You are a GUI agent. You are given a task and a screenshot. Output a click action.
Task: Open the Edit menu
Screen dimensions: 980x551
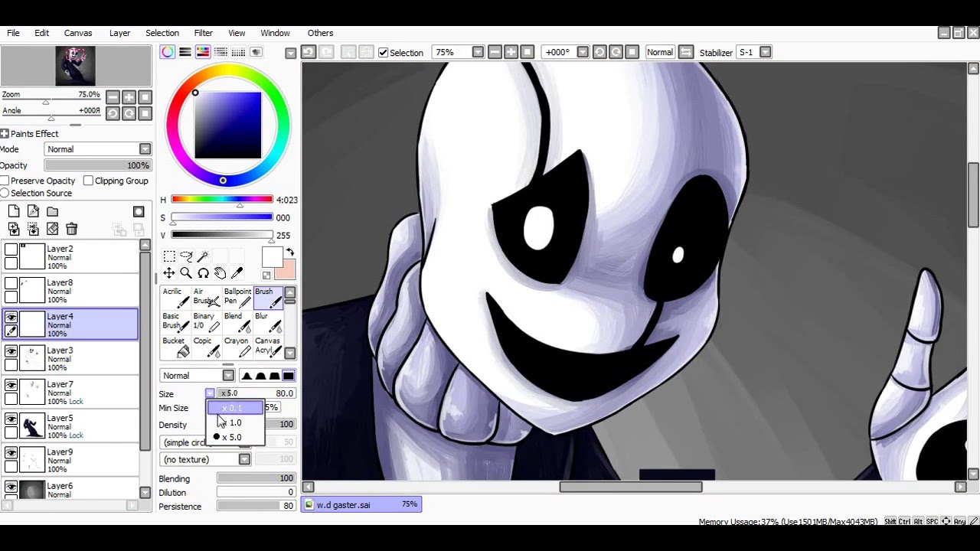(41, 33)
